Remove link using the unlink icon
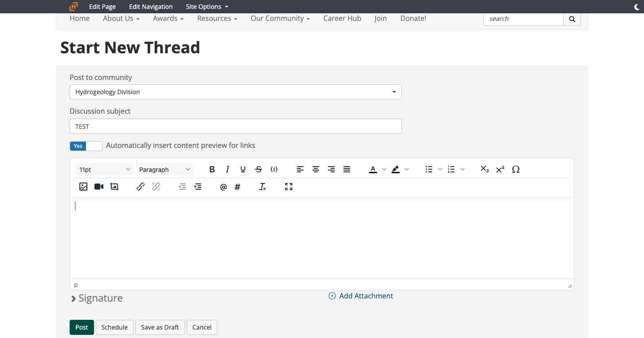 coord(156,187)
